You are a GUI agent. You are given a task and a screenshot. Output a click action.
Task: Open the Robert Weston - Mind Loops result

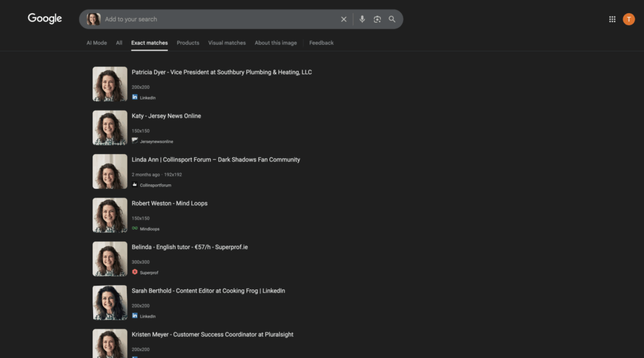pos(169,203)
